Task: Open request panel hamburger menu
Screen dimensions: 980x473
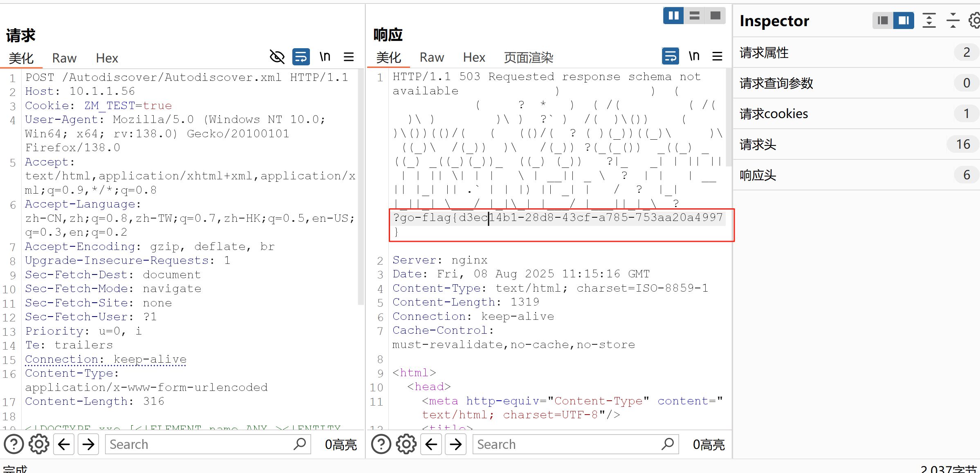Action: click(349, 57)
